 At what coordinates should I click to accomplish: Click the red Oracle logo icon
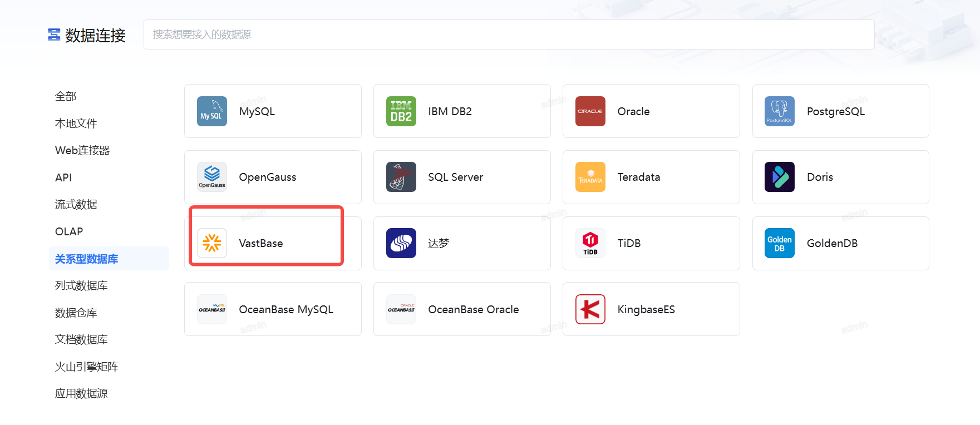click(590, 111)
